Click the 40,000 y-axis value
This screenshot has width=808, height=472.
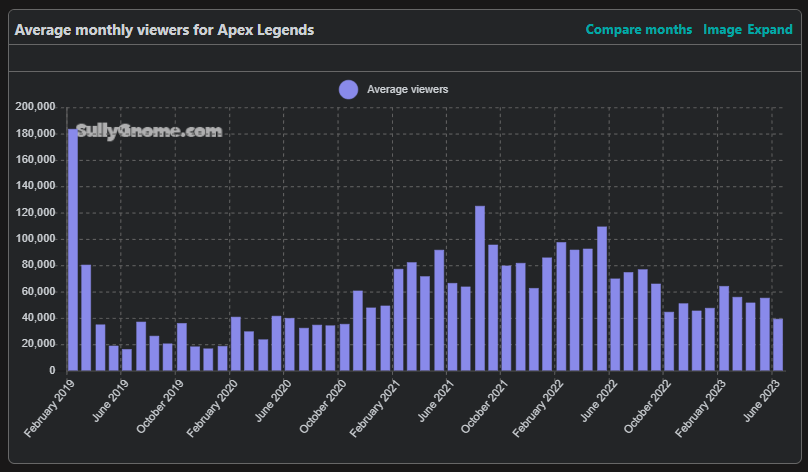click(38, 318)
